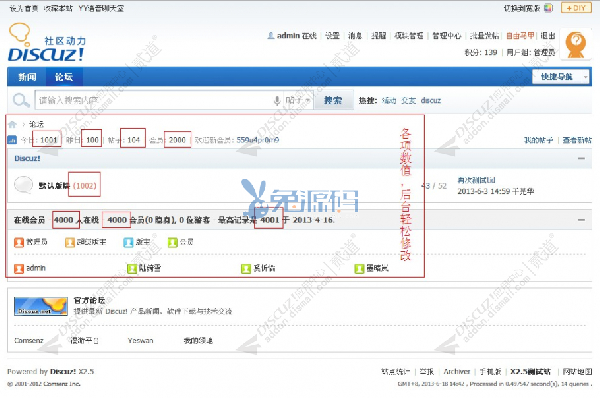Click the microphone voice-search icon
Screen dimensions: 600x398
click(277, 101)
